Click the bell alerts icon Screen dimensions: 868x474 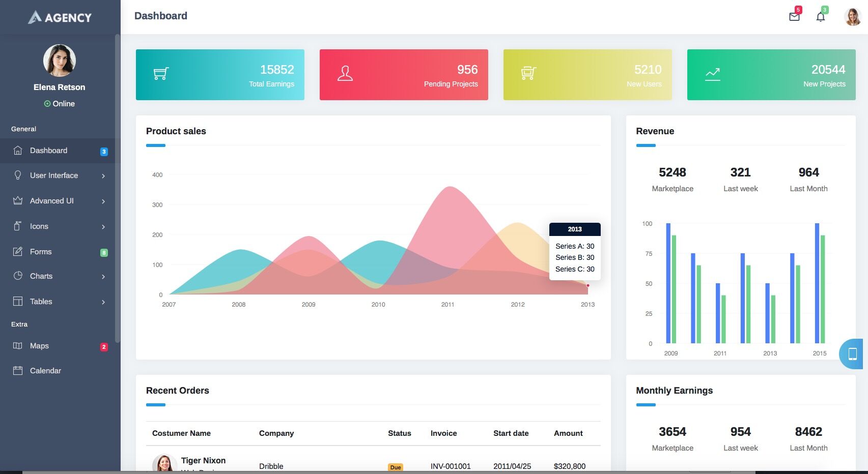(820, 17)
